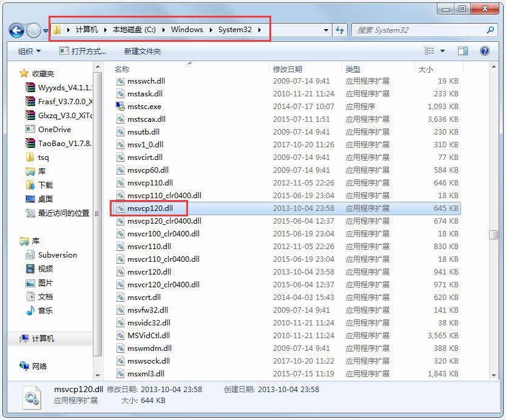The height and width of the screenshot is (420, 506).
Task: Click 新建文件夹 toolbar button
Action: point(143,51)
